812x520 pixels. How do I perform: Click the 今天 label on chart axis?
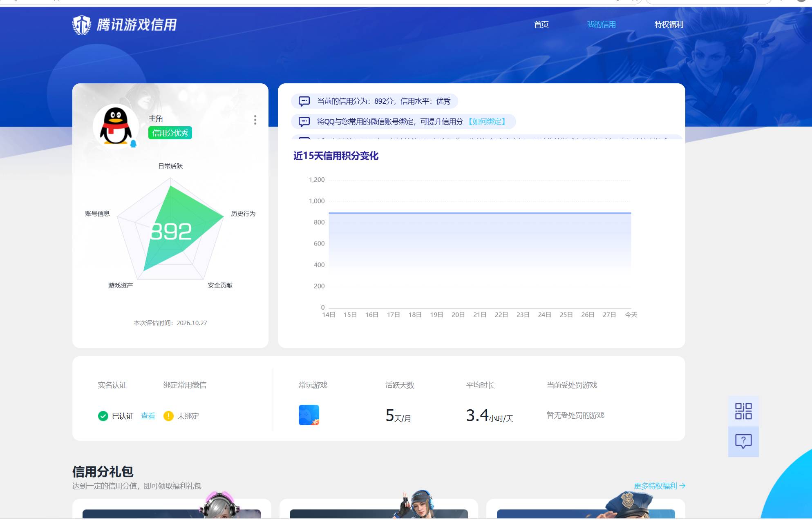click(x=631, y=315)
